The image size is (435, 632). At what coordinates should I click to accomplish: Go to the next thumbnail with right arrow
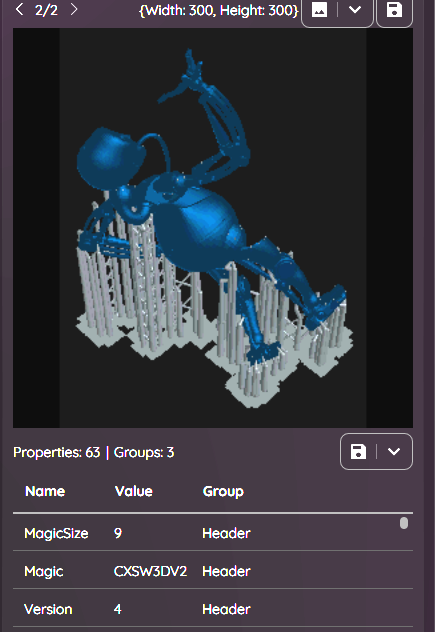(73, 9)
